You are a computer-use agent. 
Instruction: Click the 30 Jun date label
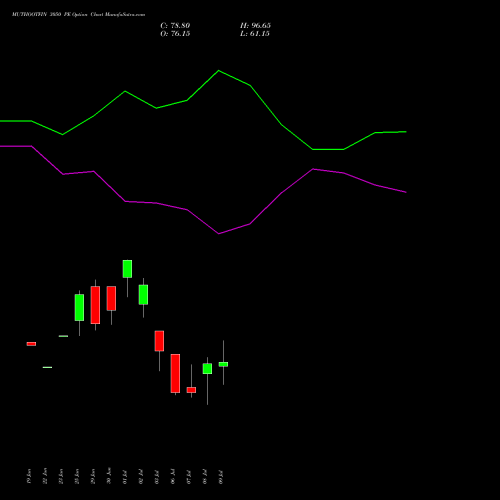109,476
